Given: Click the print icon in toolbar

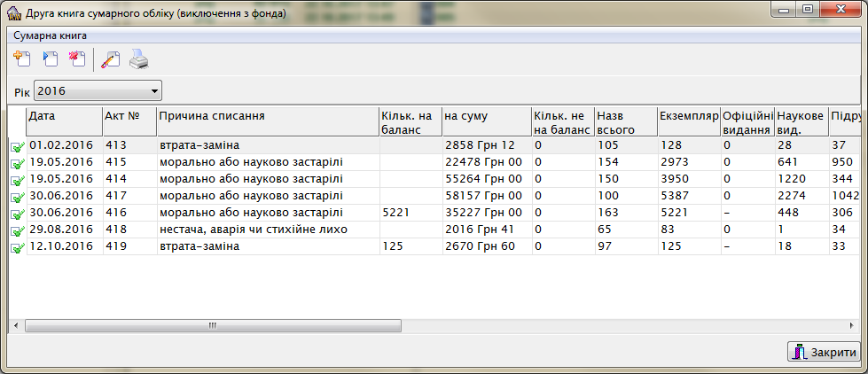Looking at the screenshot, I should pyautogui.click(x=139, y=60).
